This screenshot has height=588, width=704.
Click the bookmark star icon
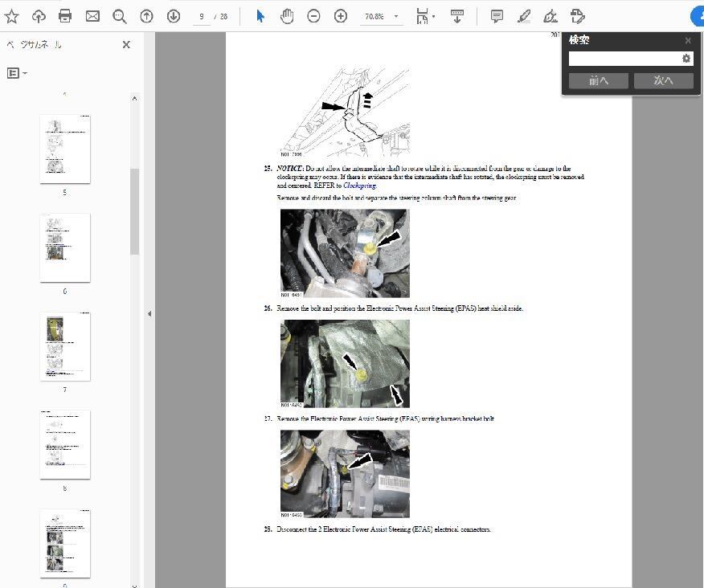(12, 17)
